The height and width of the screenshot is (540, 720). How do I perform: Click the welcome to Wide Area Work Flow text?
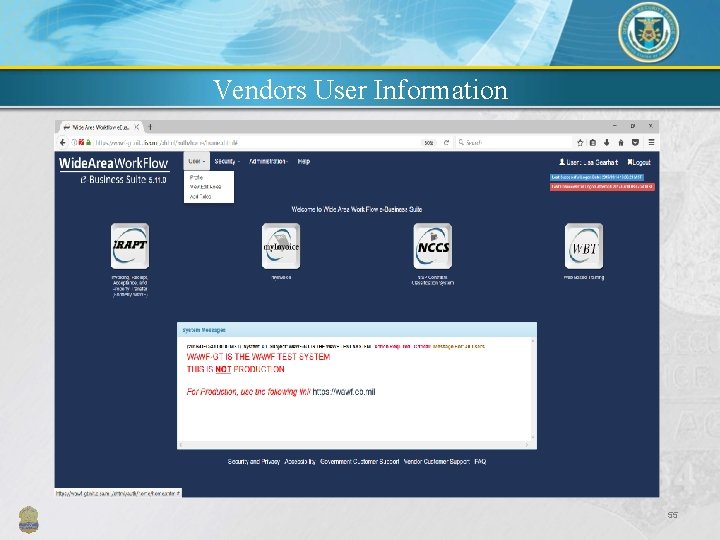pos(357,209)
